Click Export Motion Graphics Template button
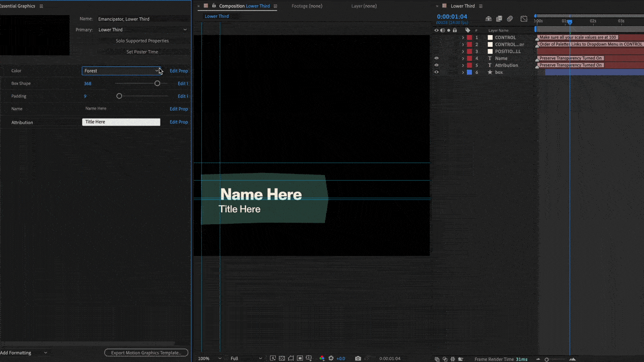 tap(146, 353)
